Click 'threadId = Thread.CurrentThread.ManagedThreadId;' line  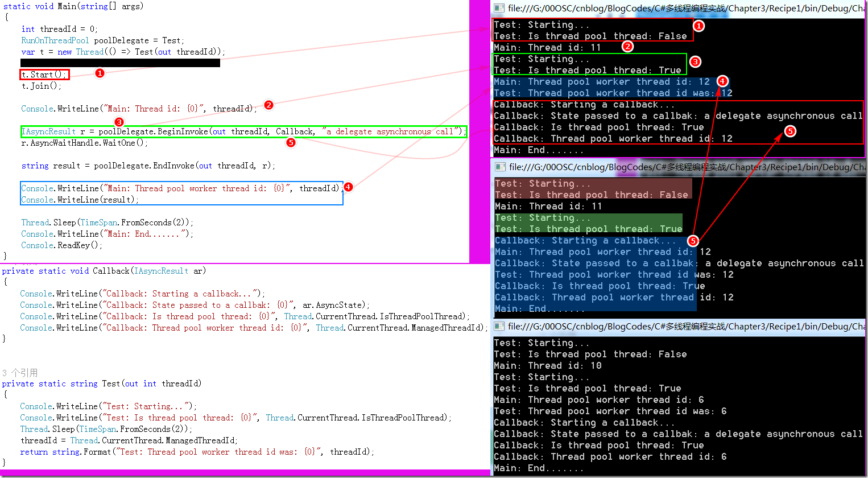coord(129,440)
